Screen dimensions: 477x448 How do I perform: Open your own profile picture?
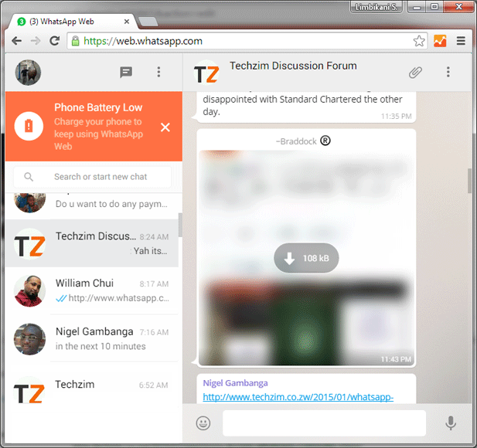pos(28,73)
